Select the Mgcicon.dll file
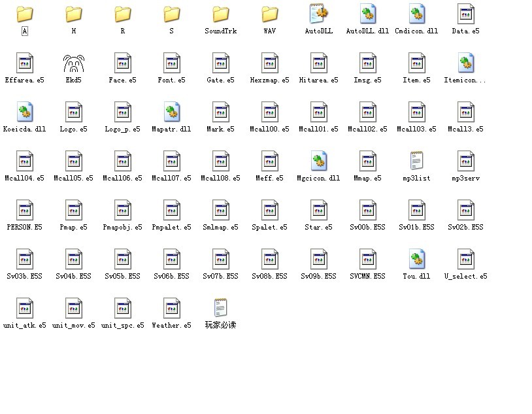This screenshot has width=532, height=414. (318, 162)
